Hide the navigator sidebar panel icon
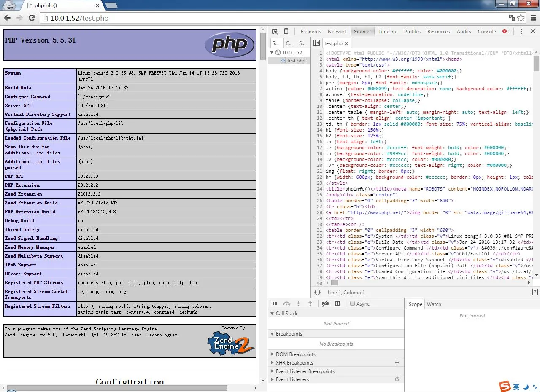Viewport: 540px width, 392px height. (x=316, y=43)
